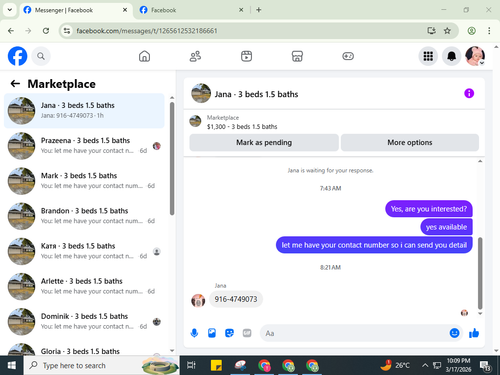This screenshot has height=375, width=500.
Task: Click the 'yes available' message bubble
Action: 446,227
